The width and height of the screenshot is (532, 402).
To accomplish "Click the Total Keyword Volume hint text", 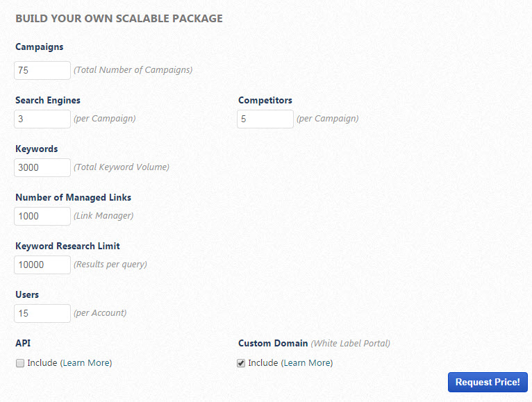I will [x=122, y=167].
